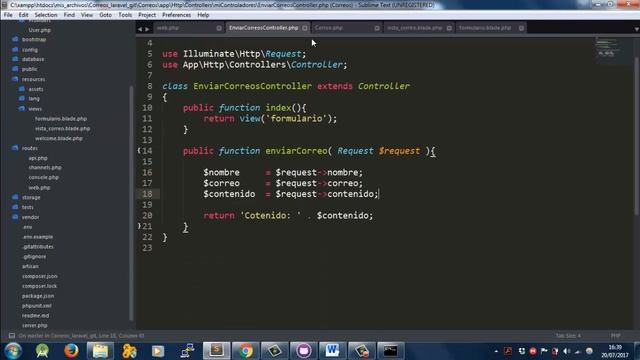Change the Tab Size: 4 setting
This screenshot has width=640, height=360.
pyautogui.click(x=568, y=336)
